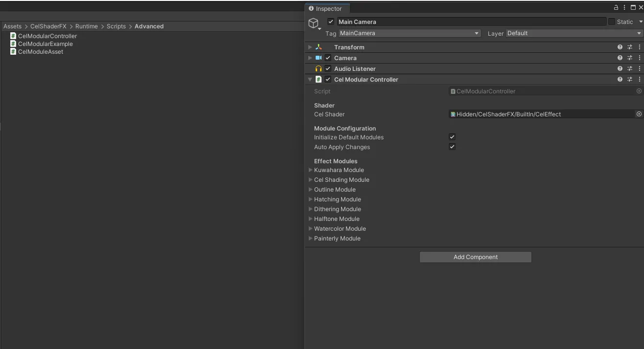Expand the Watercolor Module foldout
Screen dimensions: 644x349
click(310, 229)
